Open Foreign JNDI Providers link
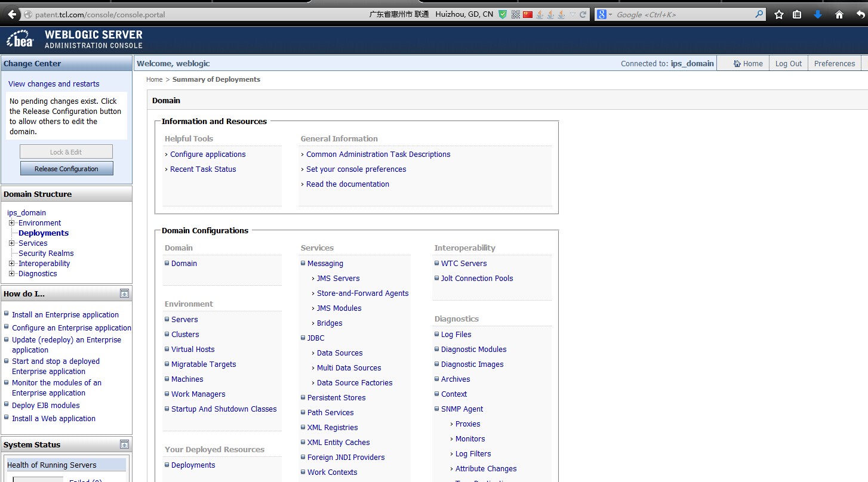This screenshot has width=868, height=482. pyautogui.click(x=346, y=458)
